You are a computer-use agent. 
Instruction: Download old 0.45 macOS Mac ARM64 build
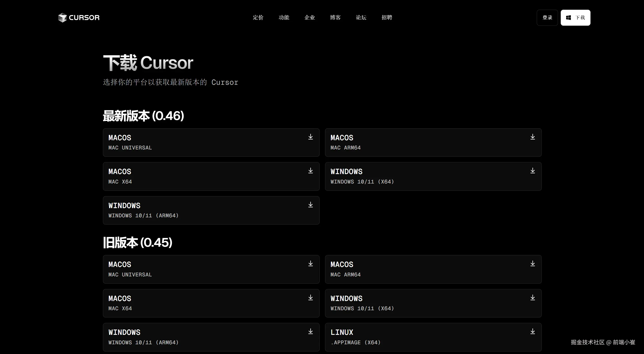click(433, 269)
